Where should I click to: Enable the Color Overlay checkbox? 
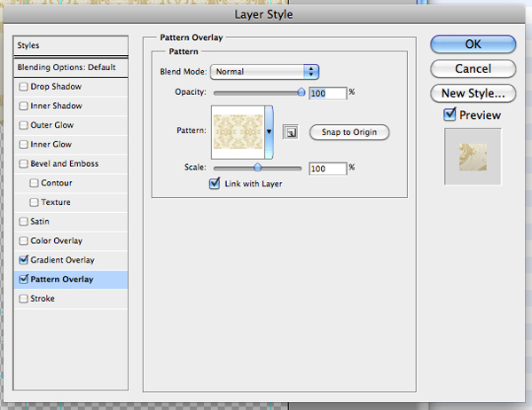(x=23, y=240)
